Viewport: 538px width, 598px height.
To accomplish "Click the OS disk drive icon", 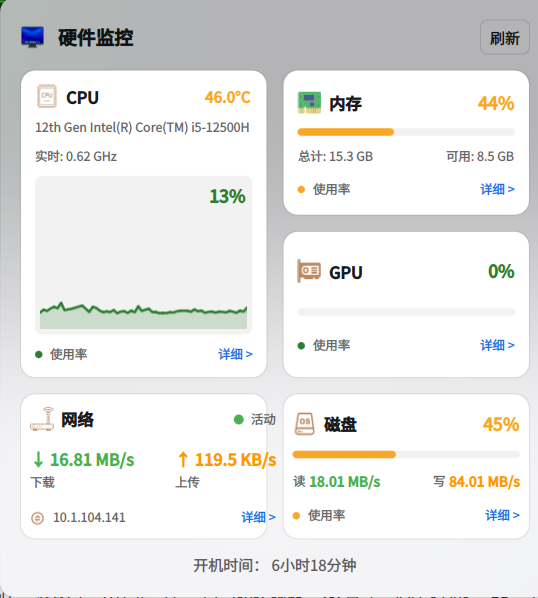I will (x=305, y=424).
